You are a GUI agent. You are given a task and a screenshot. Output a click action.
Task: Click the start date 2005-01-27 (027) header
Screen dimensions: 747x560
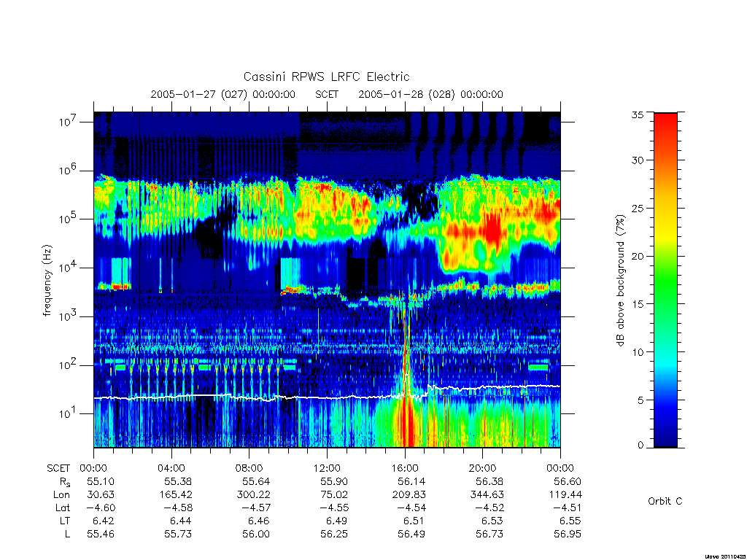223,94
